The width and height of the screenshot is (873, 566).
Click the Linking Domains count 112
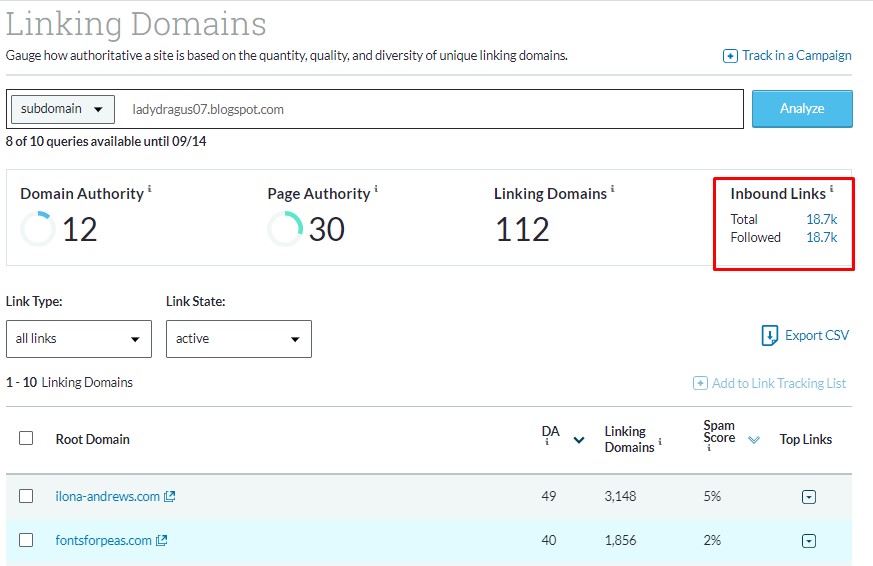click(x=522, y=229)
